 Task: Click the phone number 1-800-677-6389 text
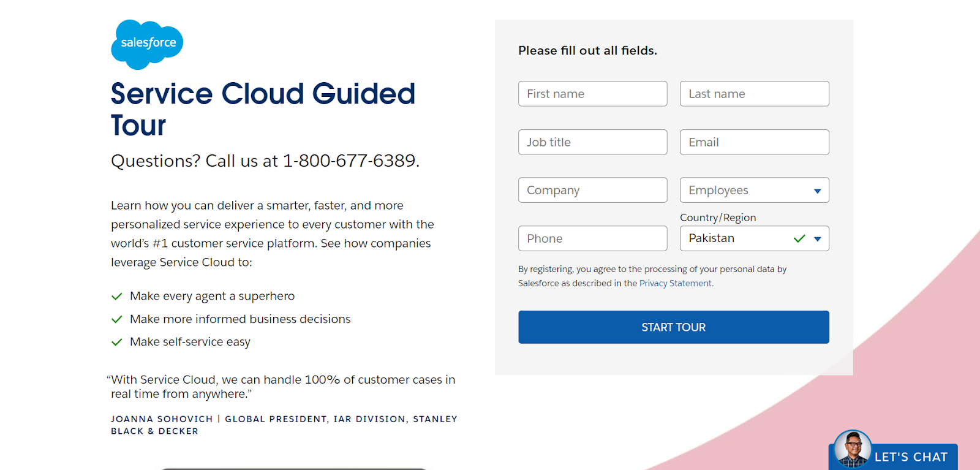click(350, 161)
